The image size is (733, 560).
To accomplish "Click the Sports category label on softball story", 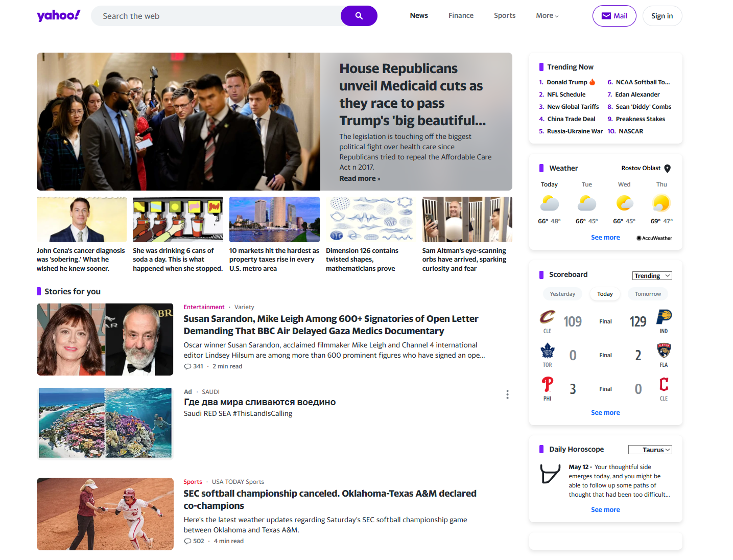I will (x=193, y=482).
